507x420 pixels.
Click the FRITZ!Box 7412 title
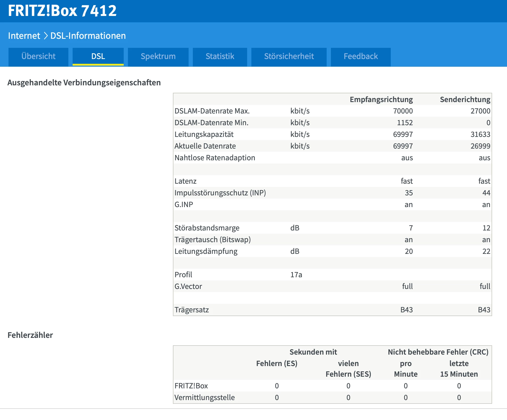[62, 11]
